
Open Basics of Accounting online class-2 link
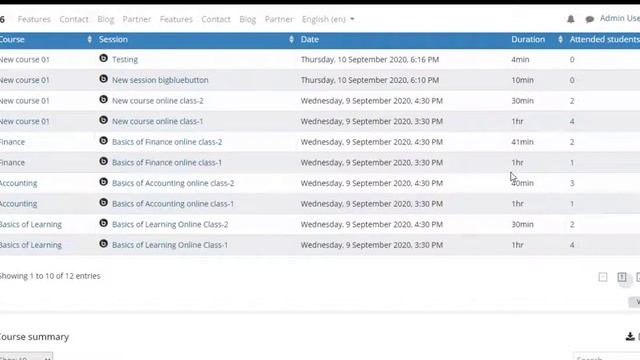click(173, 183)
